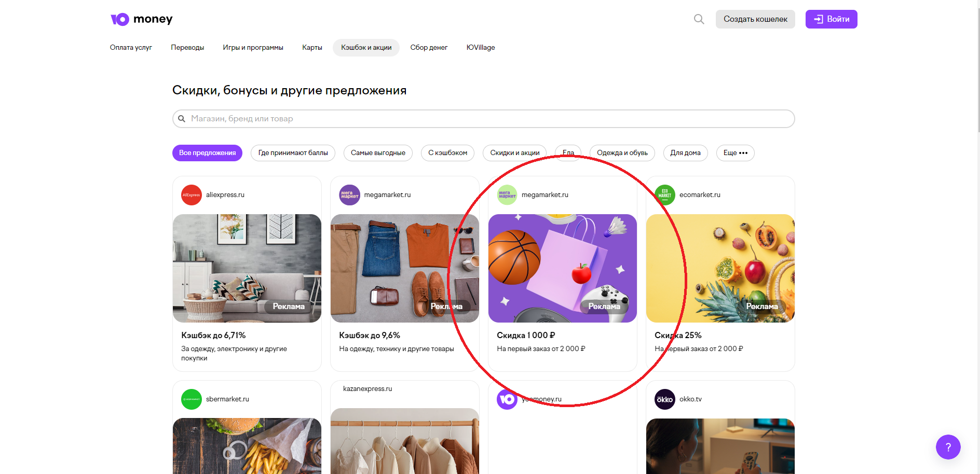Image resolution: width=980 pixels, height=474 pixels.
Task: Click the aliexpress.ru store name
Action: pos(225,195)
